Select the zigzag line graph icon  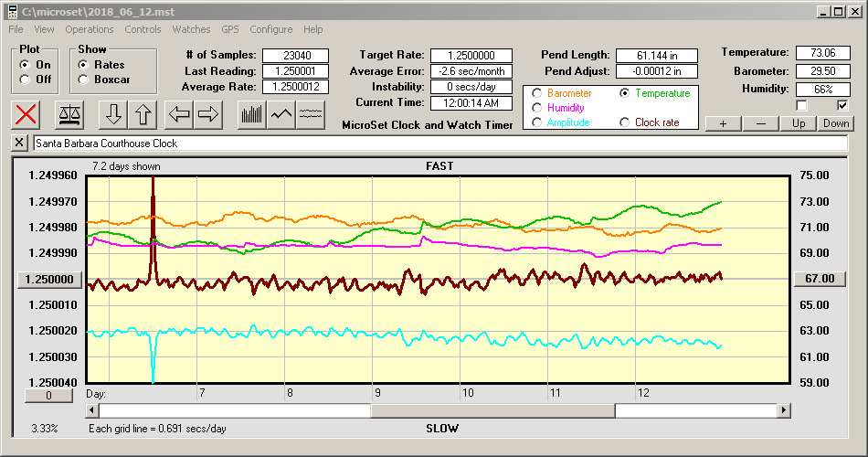pyautogui.click(x=282, y=114)
